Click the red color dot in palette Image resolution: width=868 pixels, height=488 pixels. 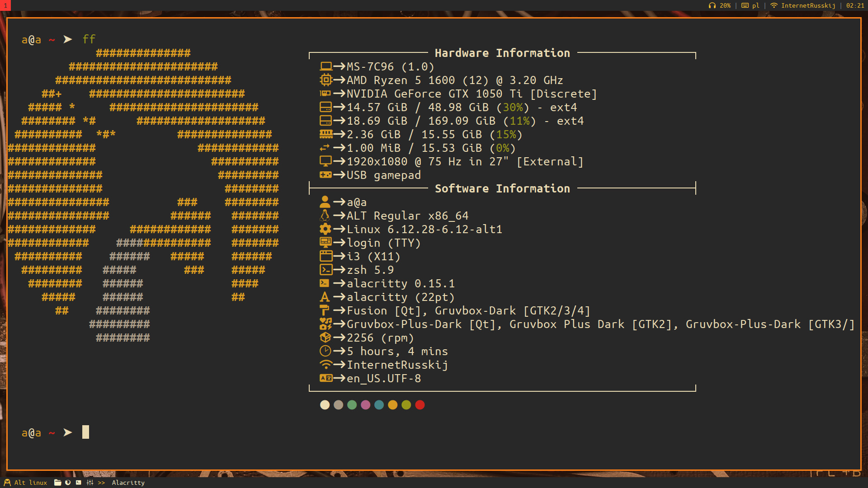point(420,405)
